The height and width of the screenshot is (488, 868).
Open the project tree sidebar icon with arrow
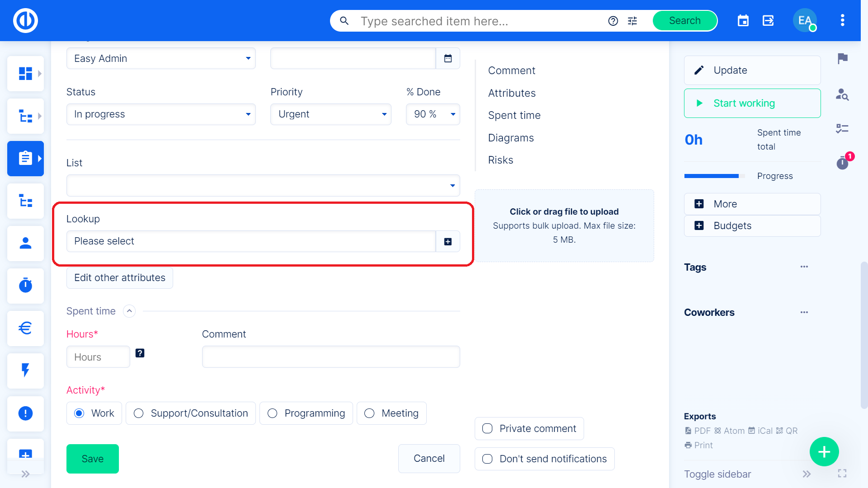tap(25, 116)
